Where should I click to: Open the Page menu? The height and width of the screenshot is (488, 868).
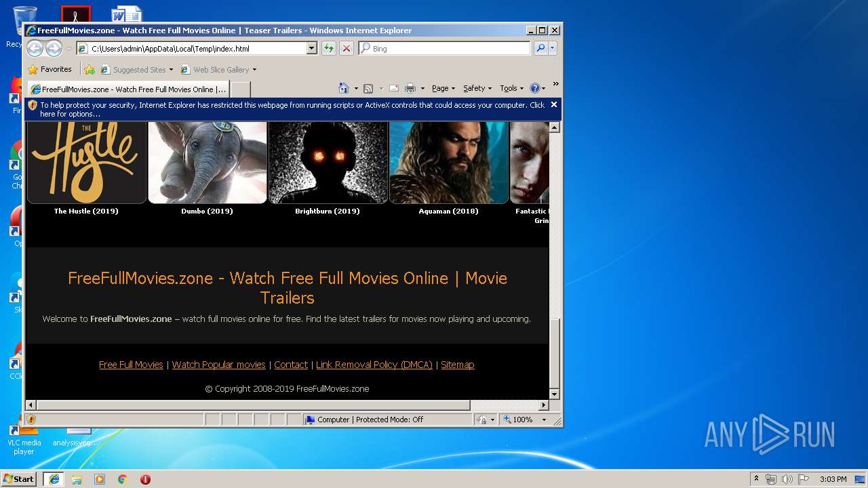[443, 88]
